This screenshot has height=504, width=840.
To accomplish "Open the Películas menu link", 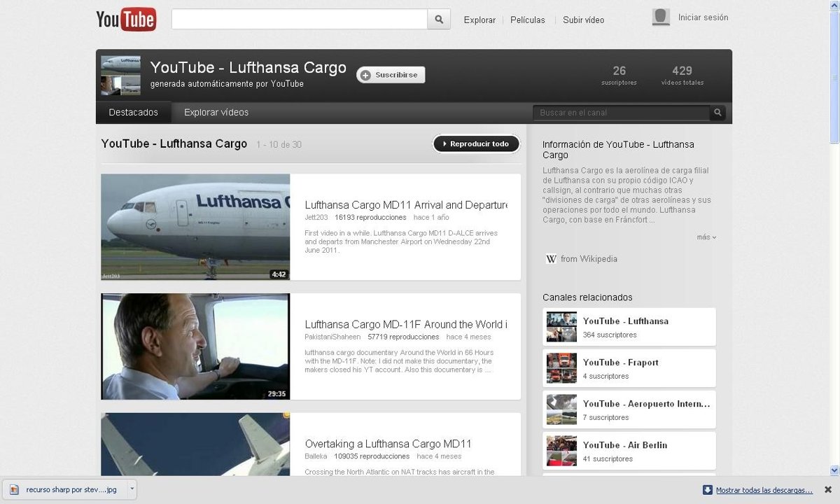I will (x=527, y=20).
